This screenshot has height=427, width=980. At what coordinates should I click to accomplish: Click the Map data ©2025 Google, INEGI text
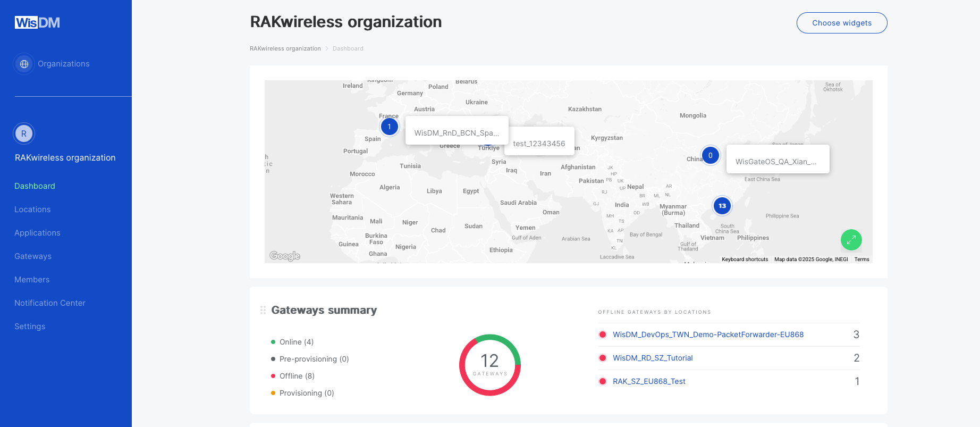pyautogui.click(x=811, y=259)
